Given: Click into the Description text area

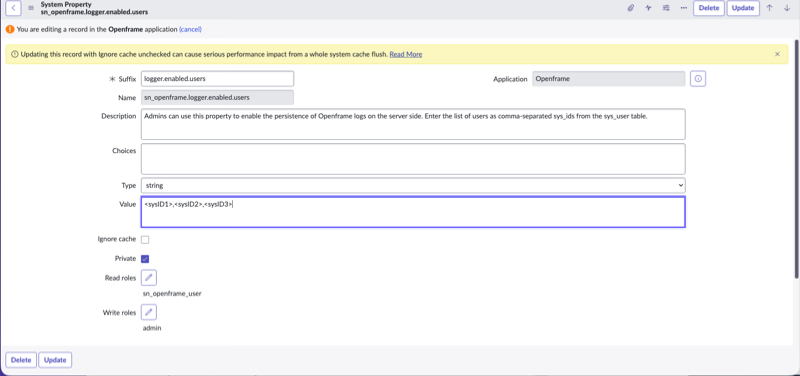Looking at the screenshot, I should pyautogui.click(x=413, y=124).
